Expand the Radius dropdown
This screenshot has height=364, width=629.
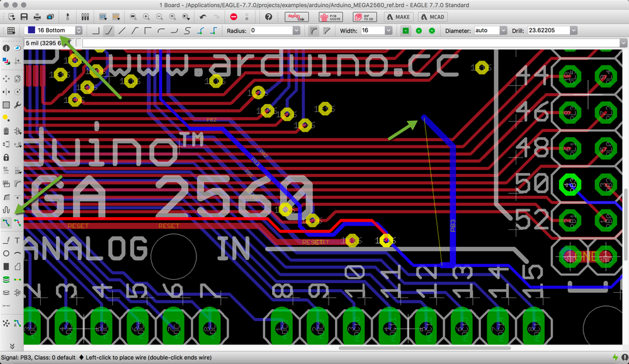click(296, 30)
